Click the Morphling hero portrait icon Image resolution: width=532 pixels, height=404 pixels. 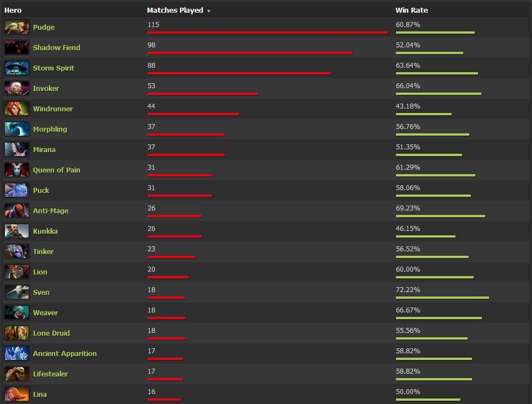click(x=17, y=129)
